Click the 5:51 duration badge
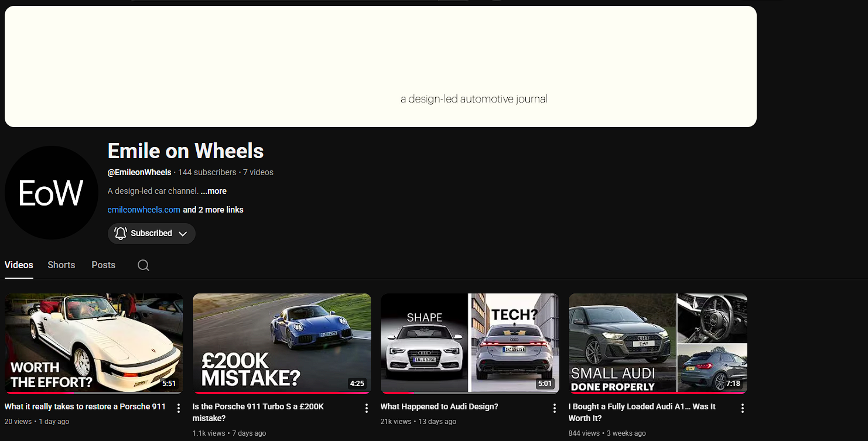 click(x=169, y=384)
